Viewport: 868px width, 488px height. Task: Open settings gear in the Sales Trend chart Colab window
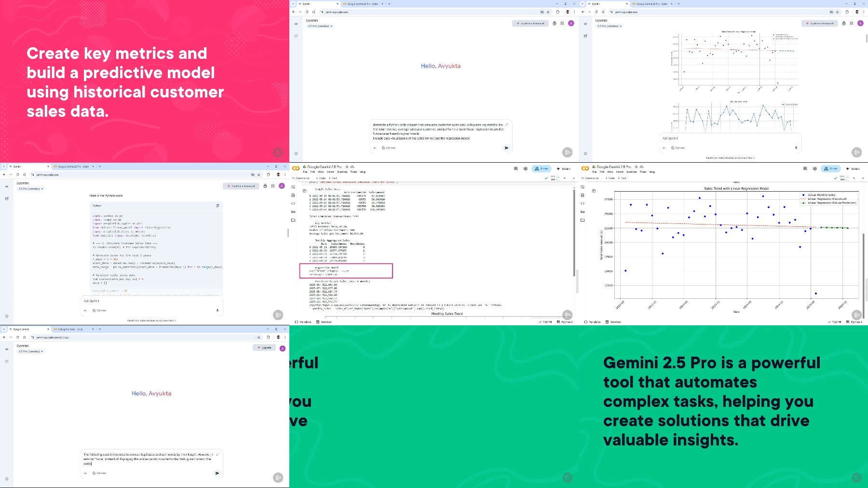(814, 168)
